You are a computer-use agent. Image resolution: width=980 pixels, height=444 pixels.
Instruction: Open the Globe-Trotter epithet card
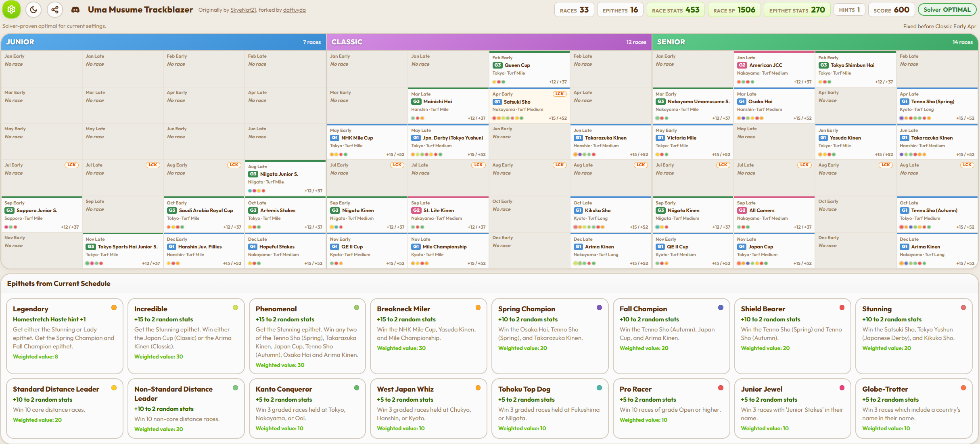pyautogui.click(x=914, y=408)
